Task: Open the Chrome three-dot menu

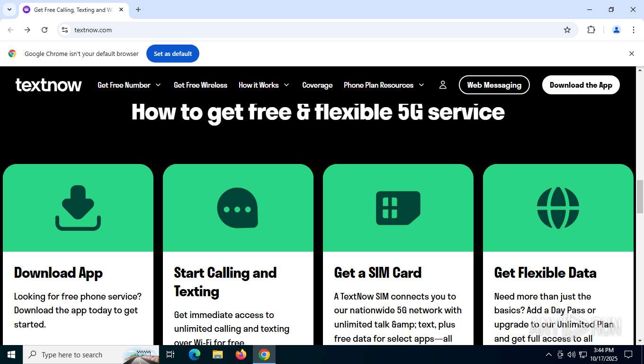Action: (x=634, y=30)
